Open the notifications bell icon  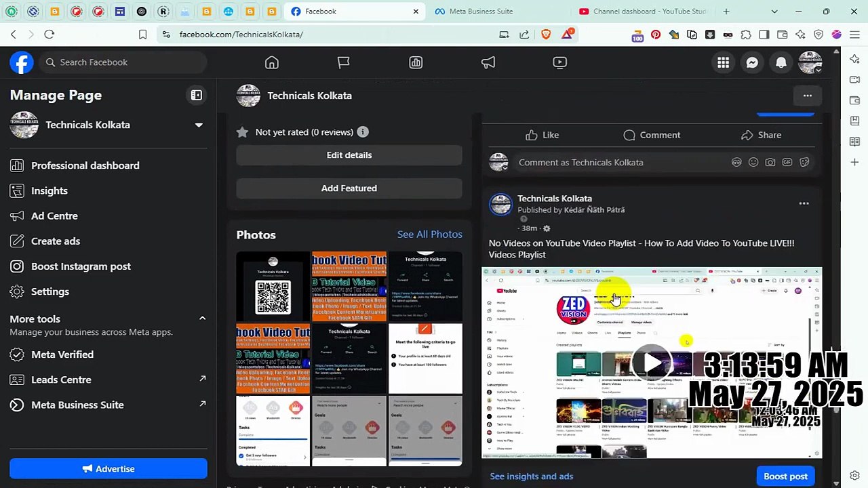(781, 62)
